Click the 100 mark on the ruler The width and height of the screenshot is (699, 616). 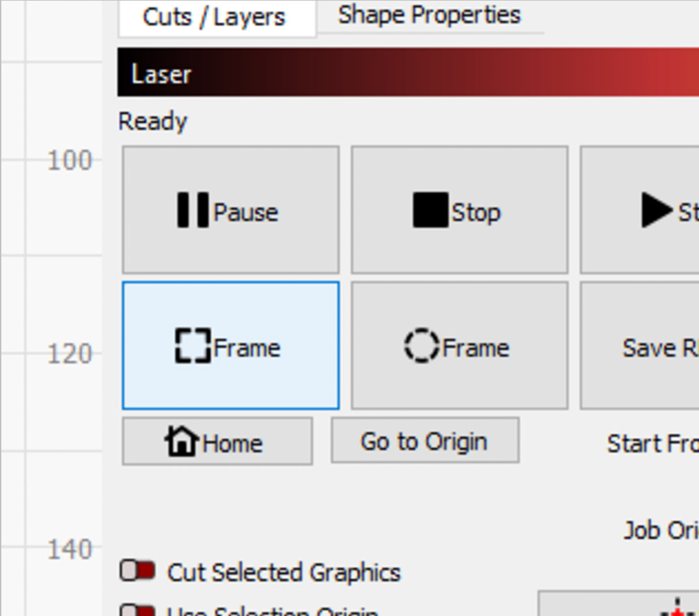click(70, 161)
